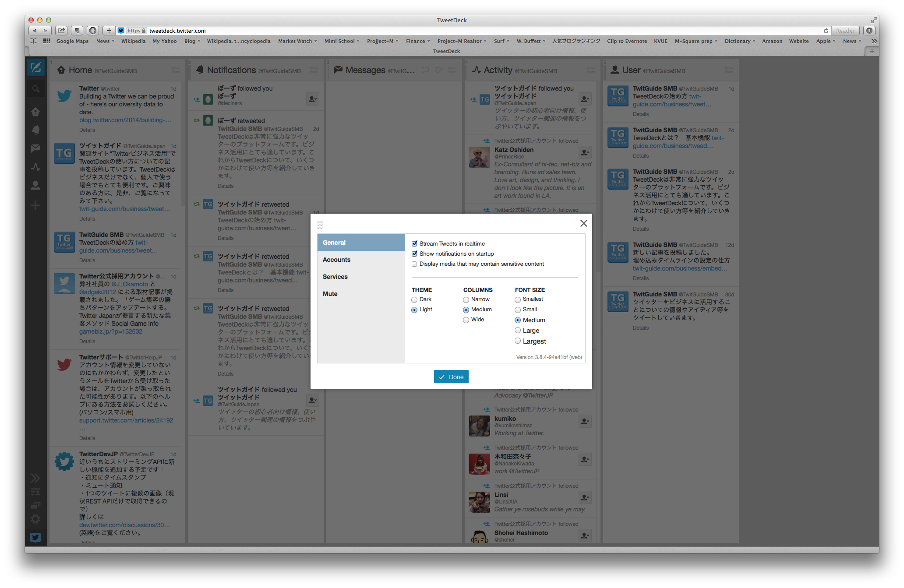Expand the Surf bookmarks dropdown
Screen dimensions: 904x588
[x=501, y=41]
